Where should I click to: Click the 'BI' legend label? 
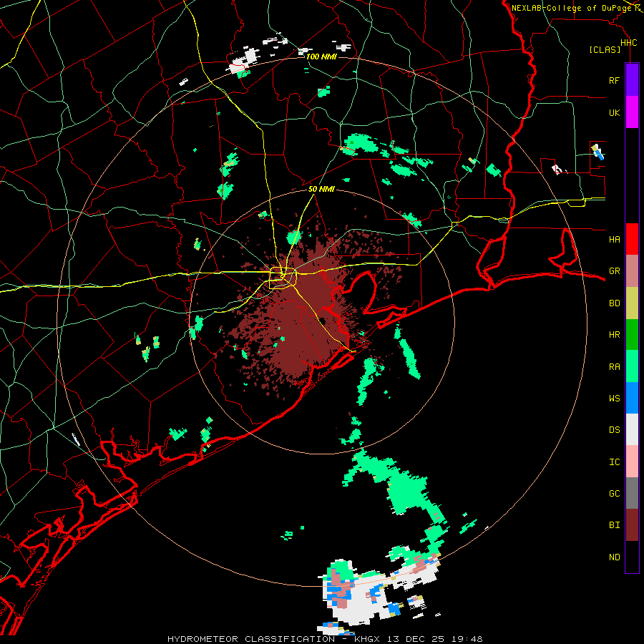(x=614, y=525)
